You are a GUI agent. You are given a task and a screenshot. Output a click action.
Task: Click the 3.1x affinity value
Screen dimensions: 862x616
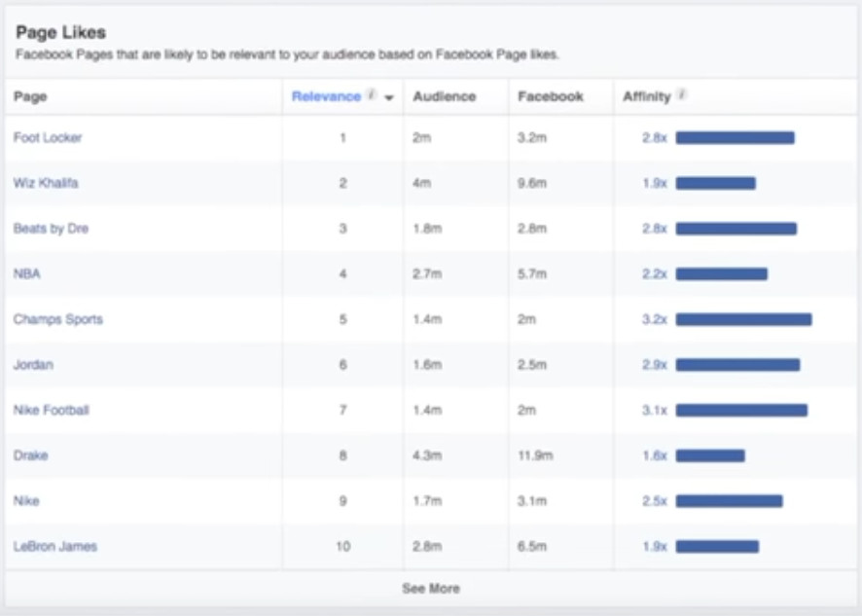654,410
